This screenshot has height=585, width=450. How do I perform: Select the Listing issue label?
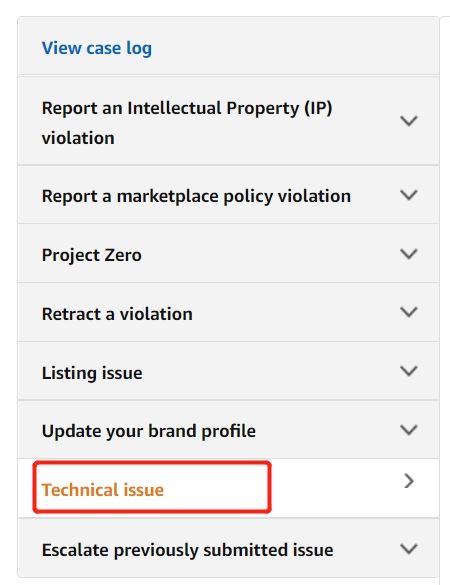tap(92, 373)
